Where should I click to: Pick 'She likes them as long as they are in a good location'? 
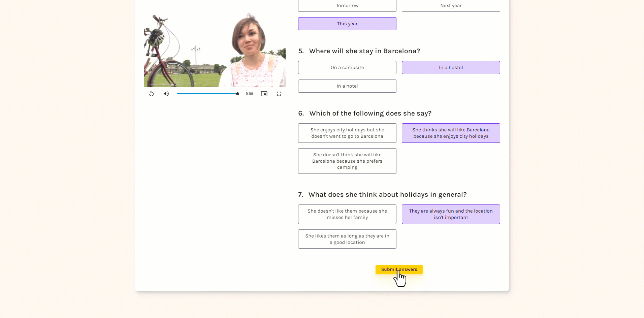click(x=347, y=239)
